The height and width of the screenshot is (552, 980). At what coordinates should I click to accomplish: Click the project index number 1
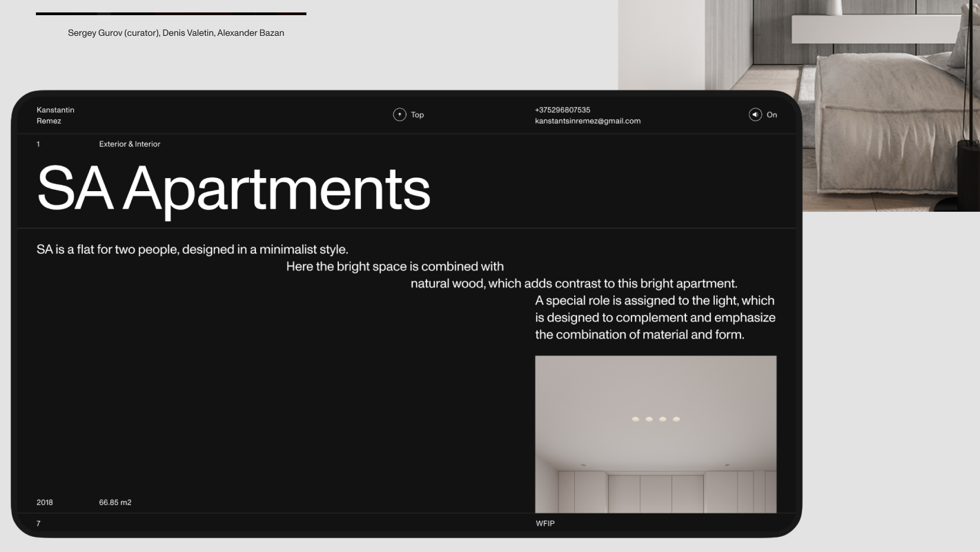tap(39, 144)
